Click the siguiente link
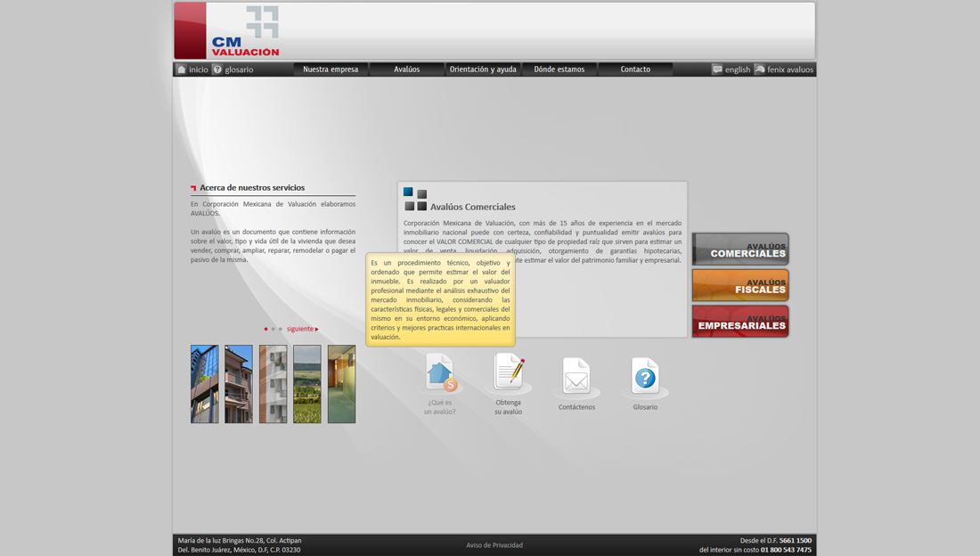 coord(303,329)
